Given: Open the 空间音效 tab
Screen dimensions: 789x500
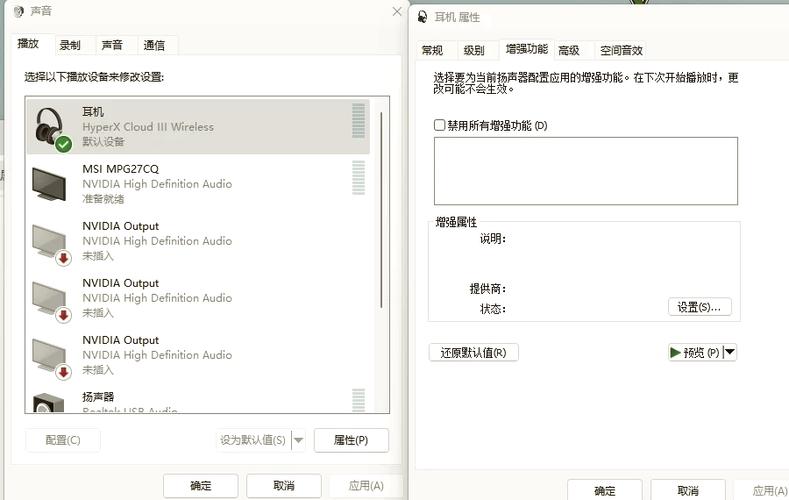Looking at the screenshot, I should (621, 50).
